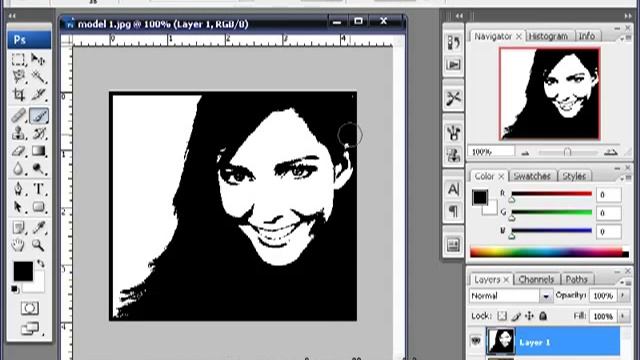Toggle Quick Mask mode
The width and height of the screenshot is (640, 360).
click(29, 308)
